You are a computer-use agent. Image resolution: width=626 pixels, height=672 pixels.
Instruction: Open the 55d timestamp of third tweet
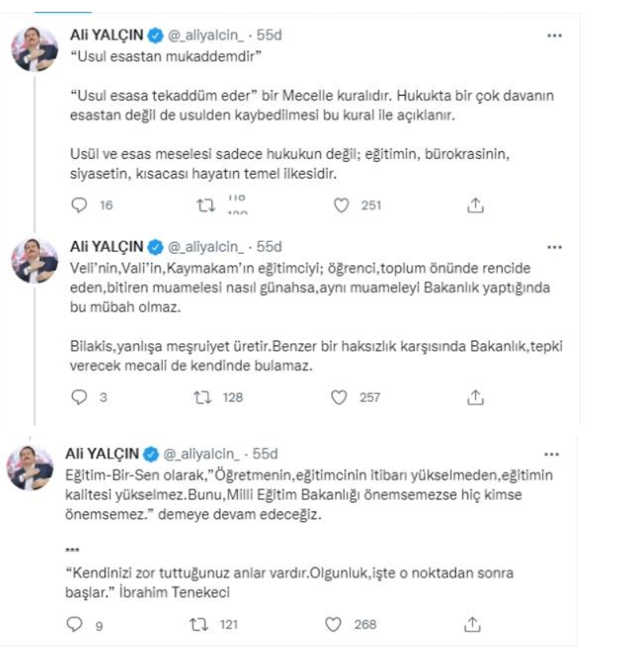point(263,455)
